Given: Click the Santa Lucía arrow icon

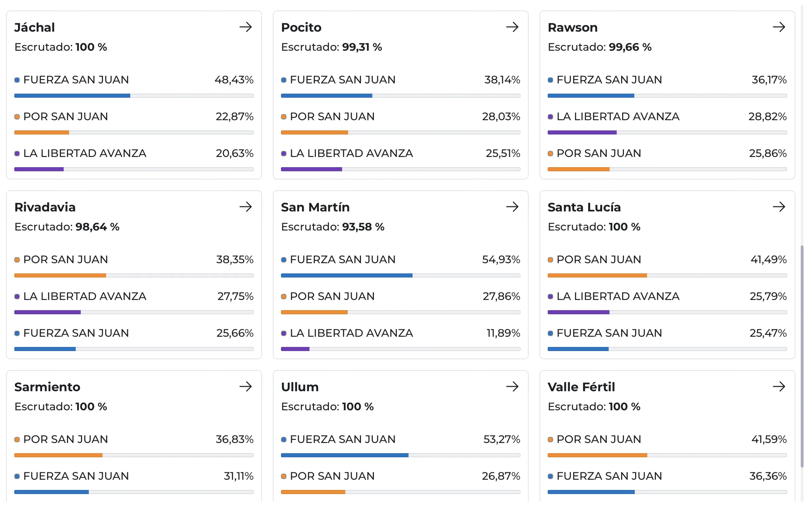Looking at the screenshot, I should point(779,207).
